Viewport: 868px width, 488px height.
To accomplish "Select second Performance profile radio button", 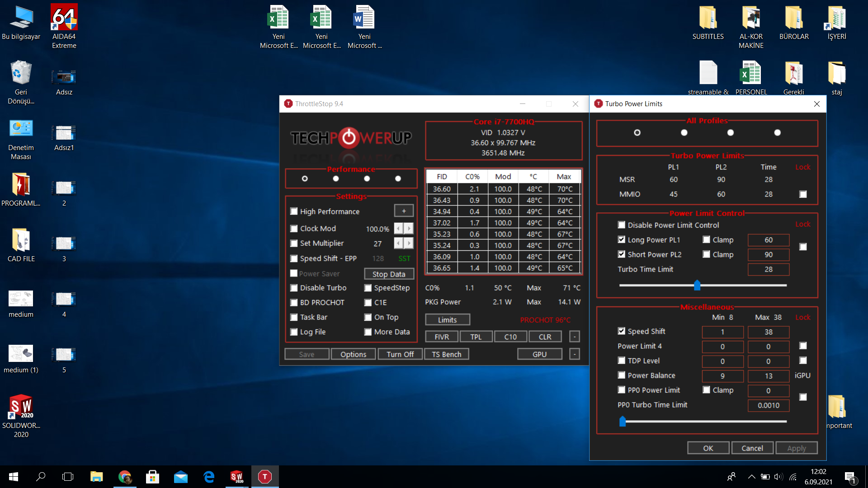I will coord(336,178).
